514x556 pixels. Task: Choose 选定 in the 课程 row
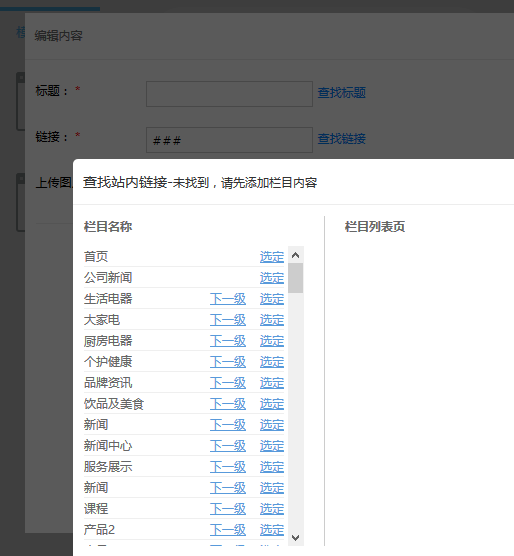(x=272, y=509)
